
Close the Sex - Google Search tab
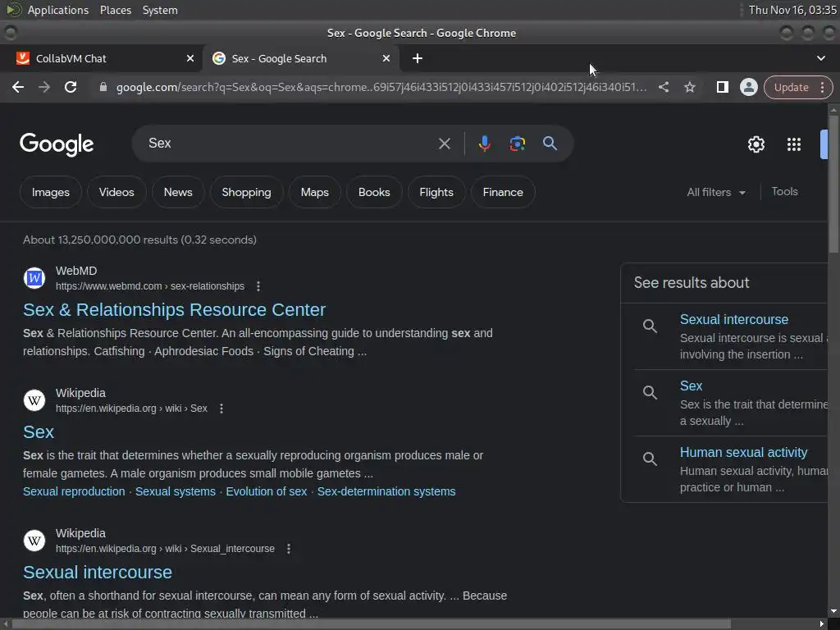point(386,58)
